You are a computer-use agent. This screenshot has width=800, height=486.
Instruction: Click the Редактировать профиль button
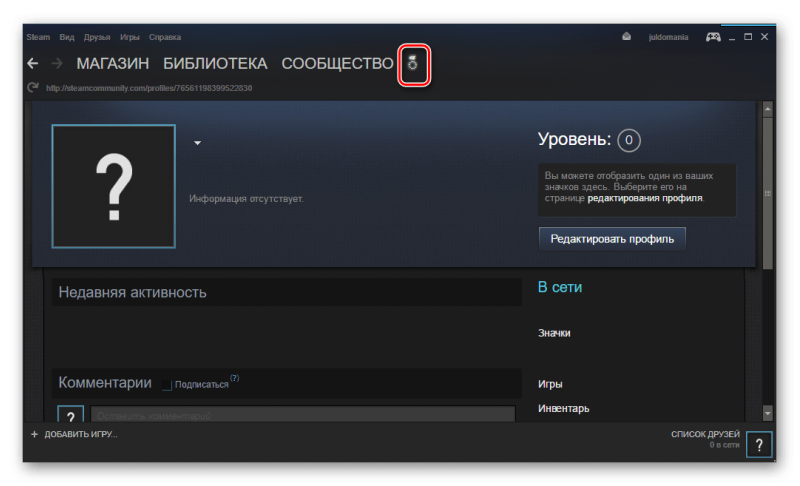pos(612,239)
